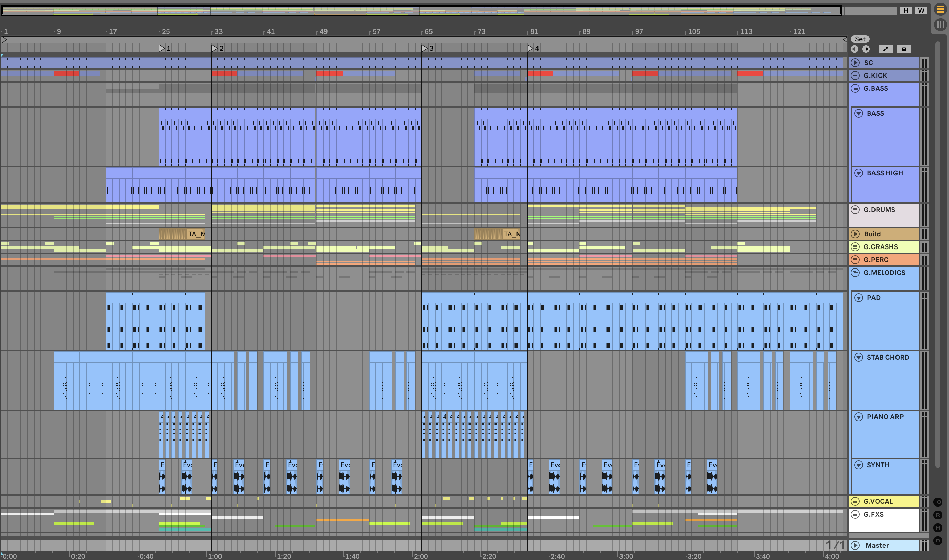Screen dimensions: 949x560
Task: Unfold the G.DRUMS group track
Action: [x=856, y=210]
